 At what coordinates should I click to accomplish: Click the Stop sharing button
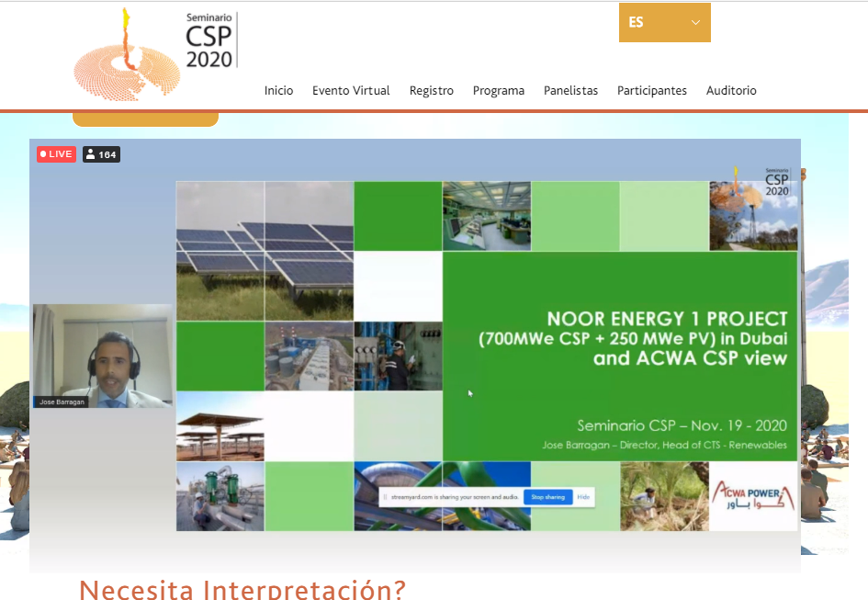tap(547, 497)
